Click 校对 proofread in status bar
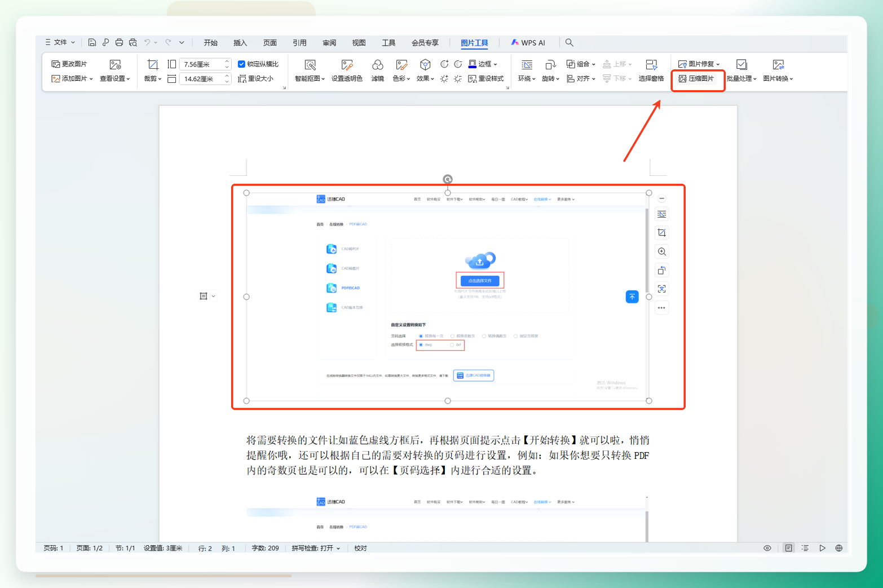Viewport: 883px width, 588px height. click(x=360, y=548)
